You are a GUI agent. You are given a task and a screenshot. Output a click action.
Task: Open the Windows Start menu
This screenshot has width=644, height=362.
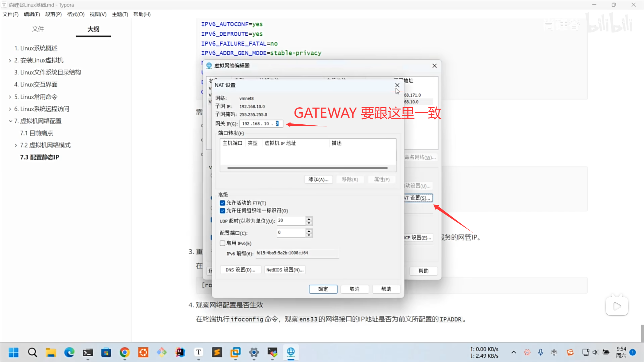(x=14, y=352)
